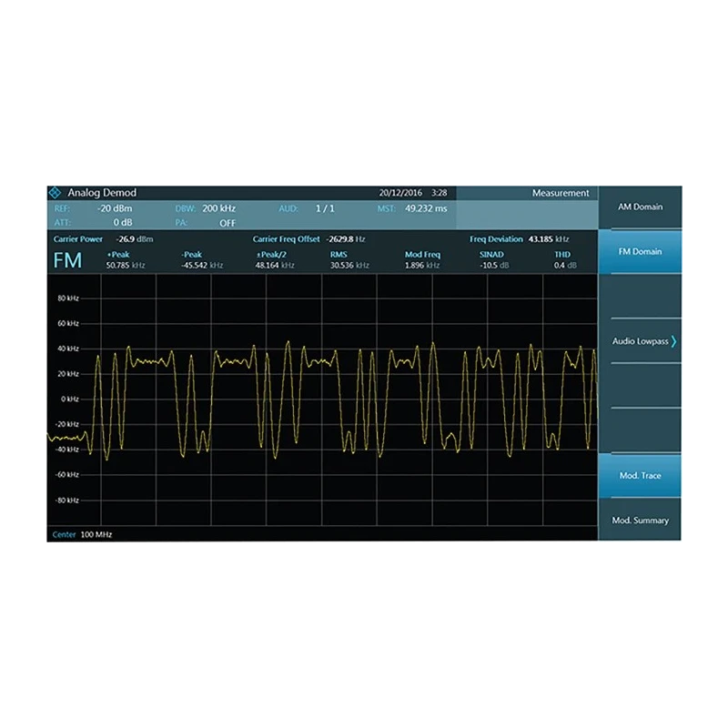Click the SINAD -10.5 dB value
Image resolution: width=728 pixels, height=728 pixels.
point(494,265)
